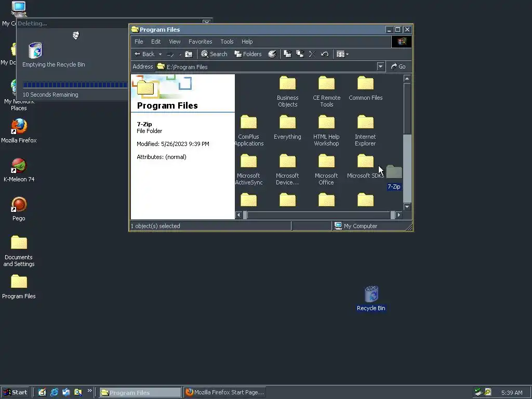Open the Edit menu

coord(156,42)
